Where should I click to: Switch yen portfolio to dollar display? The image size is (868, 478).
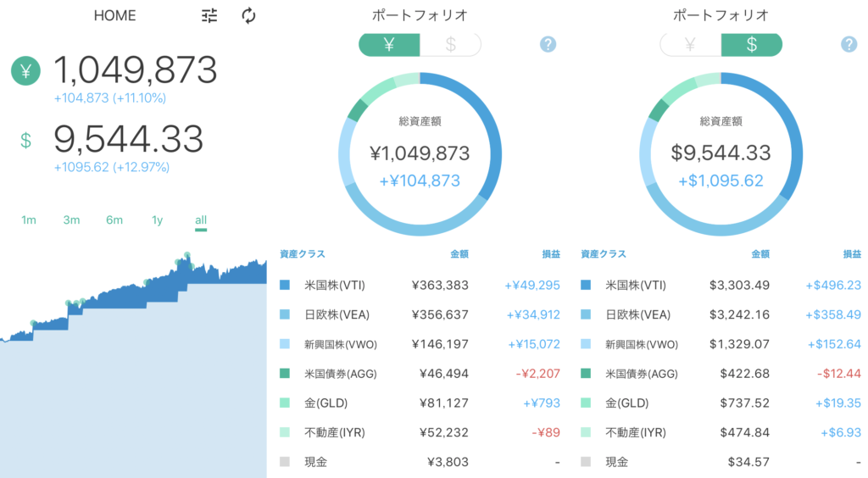click(451, 44)
